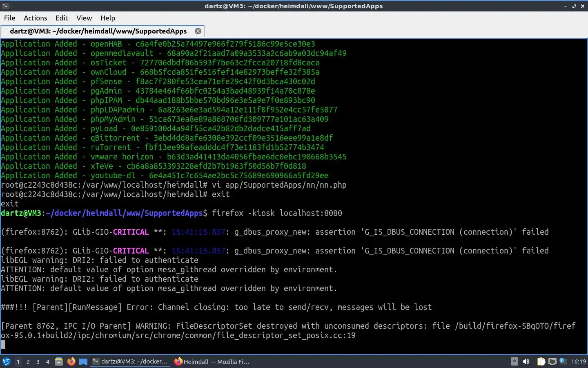Open the View menu
This screenshot has height=368, width=588.
pos(84,18)
